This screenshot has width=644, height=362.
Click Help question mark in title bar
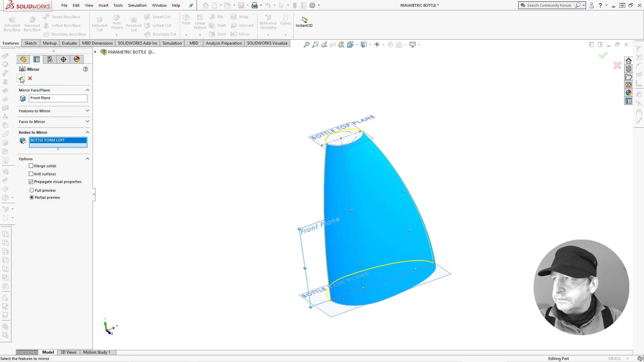[x=600, y=5]
